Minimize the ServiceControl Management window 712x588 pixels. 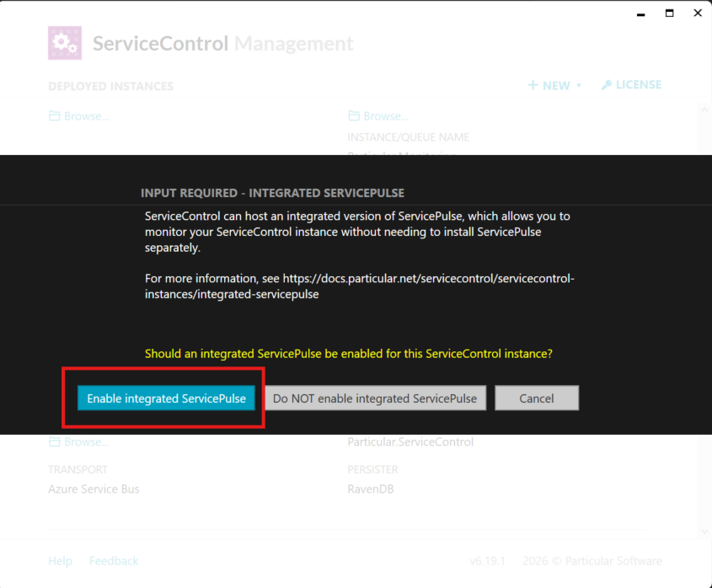(640, 13)
